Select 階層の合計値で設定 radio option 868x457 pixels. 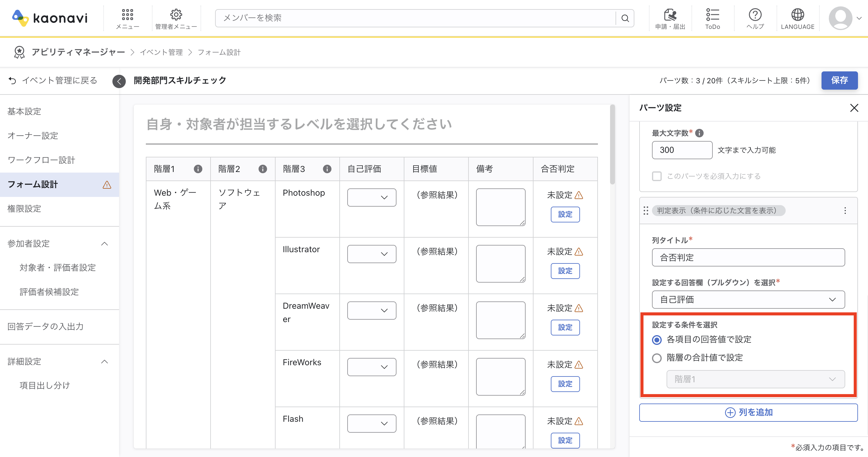tap(656, 358)
